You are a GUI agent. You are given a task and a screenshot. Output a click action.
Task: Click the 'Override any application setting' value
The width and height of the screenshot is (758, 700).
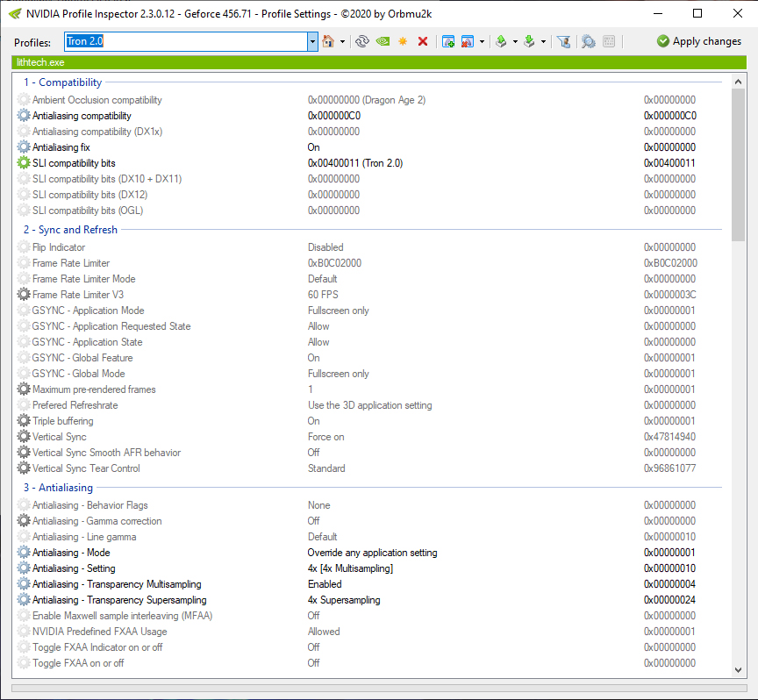pyautogui.click(x=372, y=552)
